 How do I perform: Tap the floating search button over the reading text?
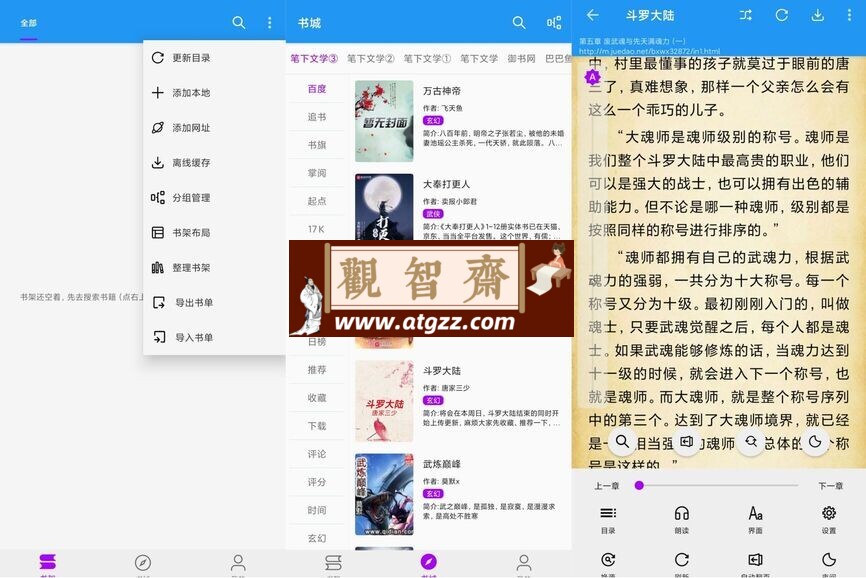(622, 442)
